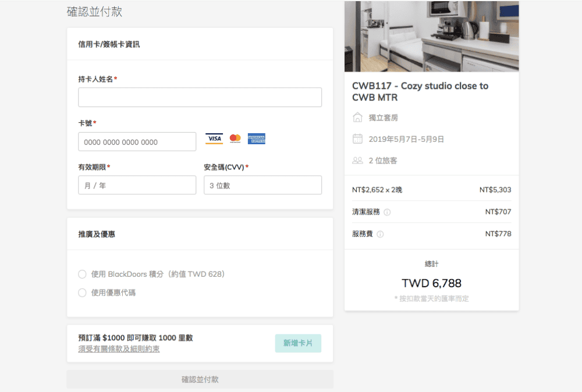Open the 須受有關條款及細則約束 terms link
The image size is (582, 392).
click(x=119, y=349)
